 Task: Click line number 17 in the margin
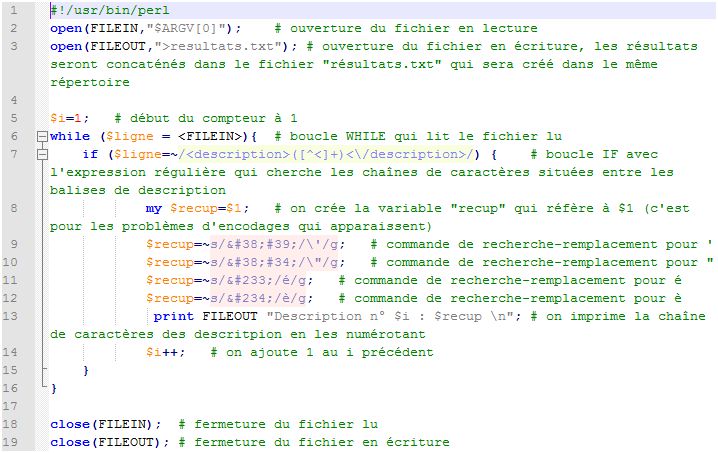point(10,406)
